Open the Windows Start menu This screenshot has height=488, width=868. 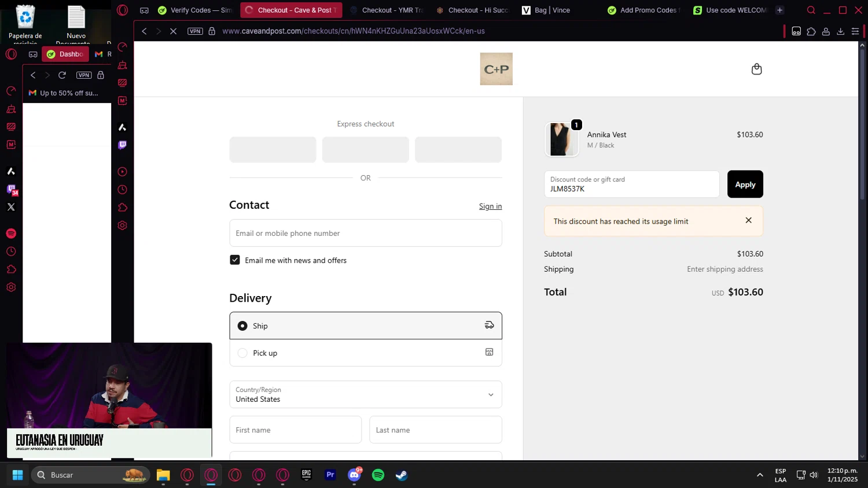pos(18,475)
